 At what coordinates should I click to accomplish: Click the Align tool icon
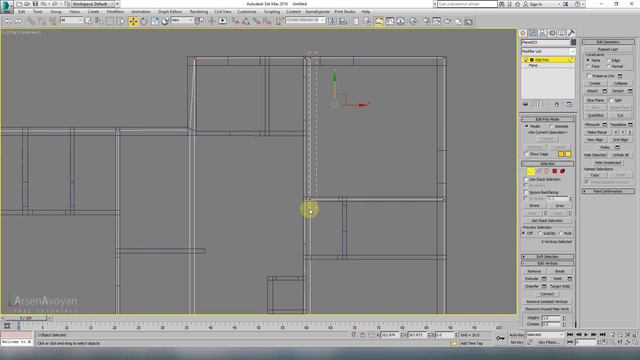point(343,21)
